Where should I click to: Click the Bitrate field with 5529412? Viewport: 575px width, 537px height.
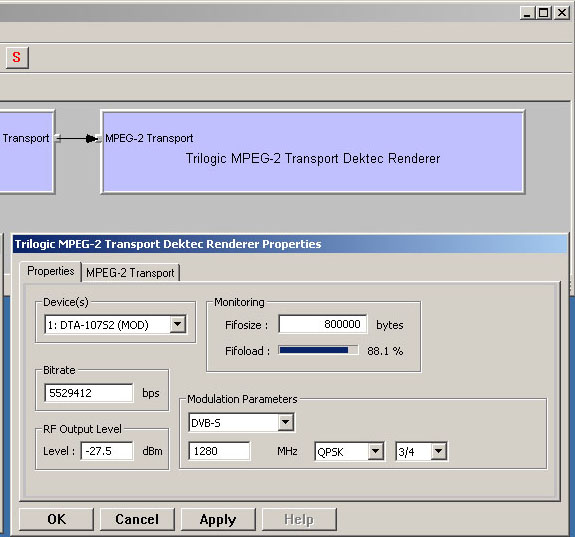pos(89,393)
